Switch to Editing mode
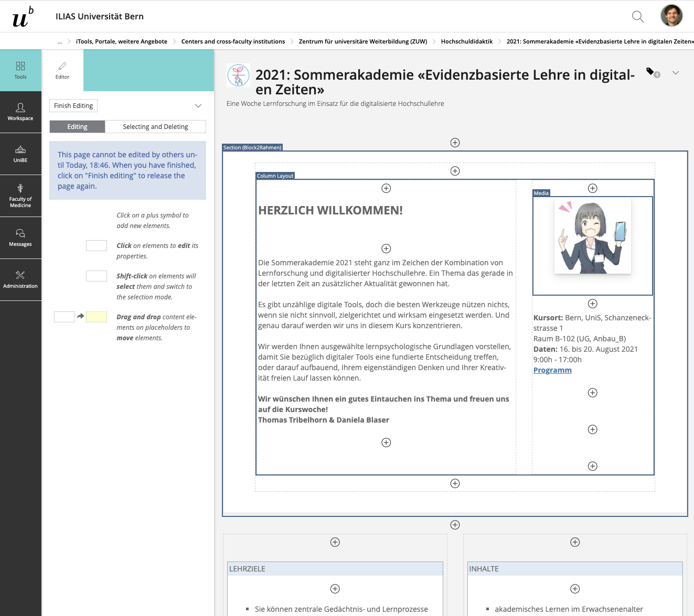The image size is (694, 616). [77, 127]
